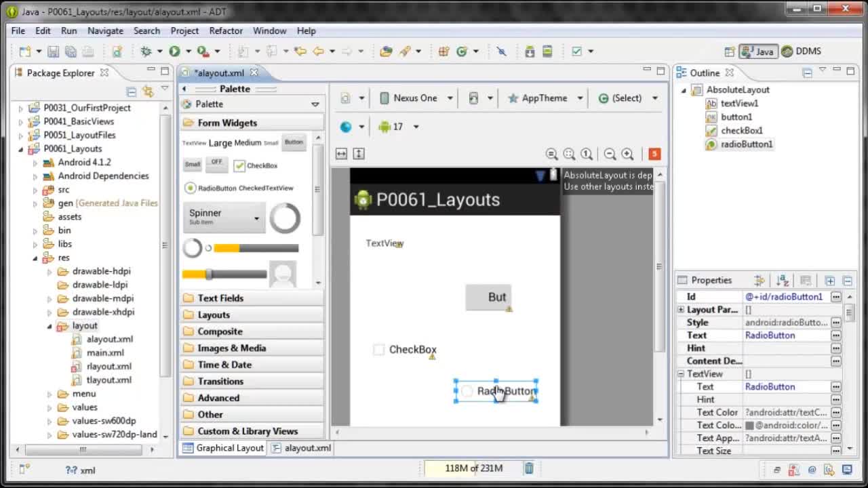
Task: Click the ellipsis button for Id property
Action: [836, 297]
